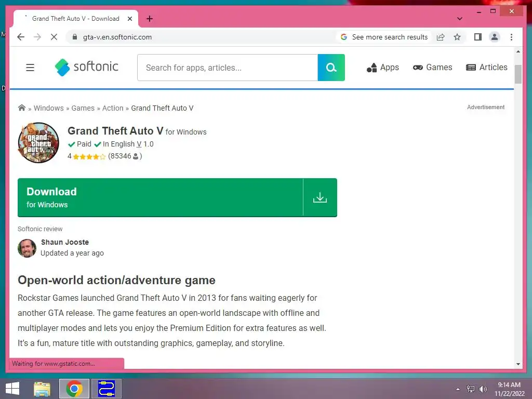This screenshot has height=399, width=532.
Task: Open the Windows breadcrumb link
Action: (48, 108)
